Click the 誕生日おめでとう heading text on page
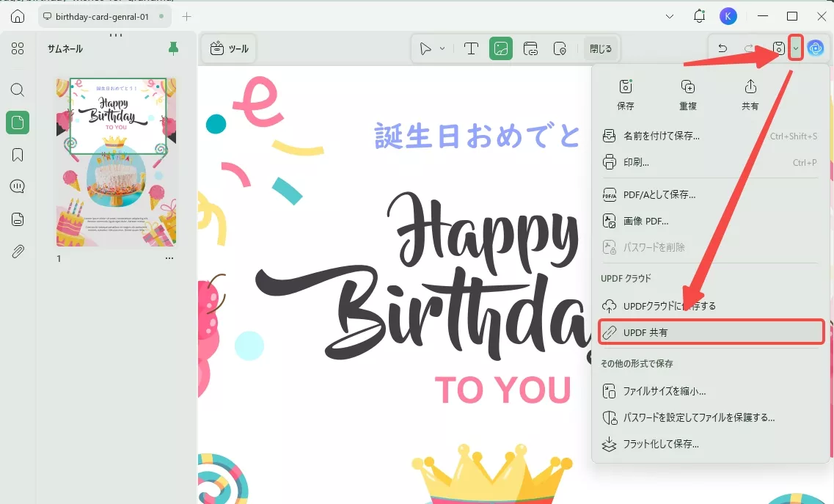834x504 pixels. click(477, 136)
